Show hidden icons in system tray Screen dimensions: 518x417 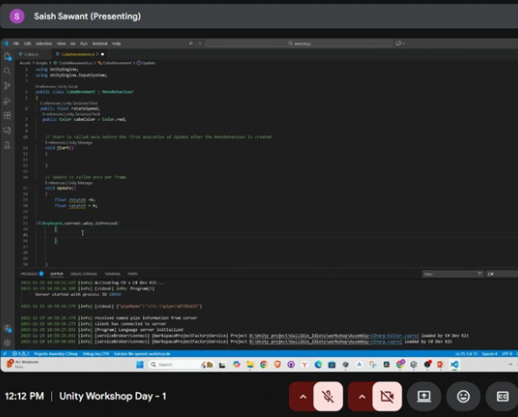[510, 365]
